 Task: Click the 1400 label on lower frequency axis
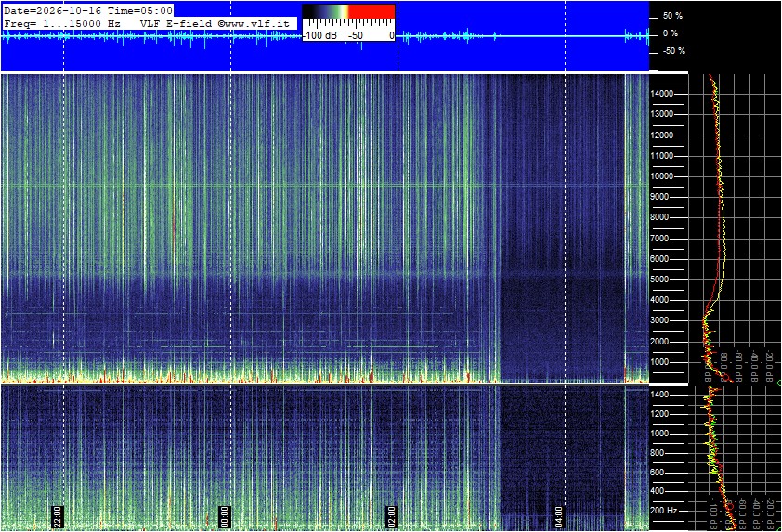[x=659, y=395]
